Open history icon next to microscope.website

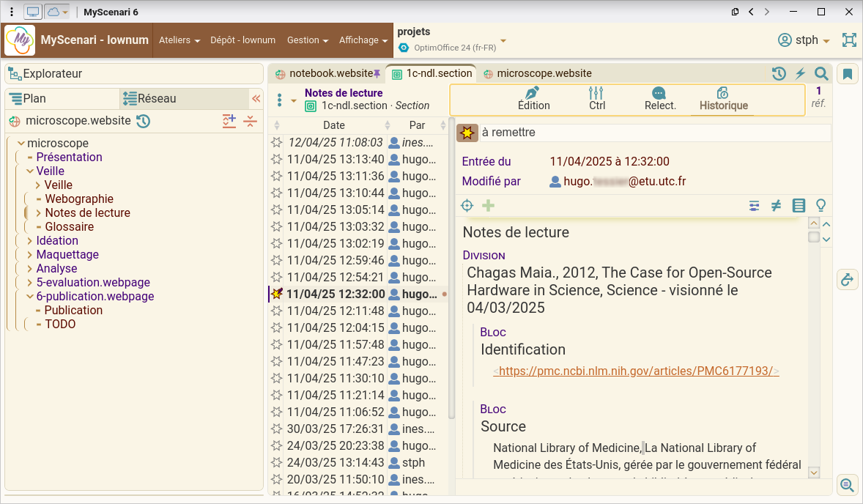(144, 121)
